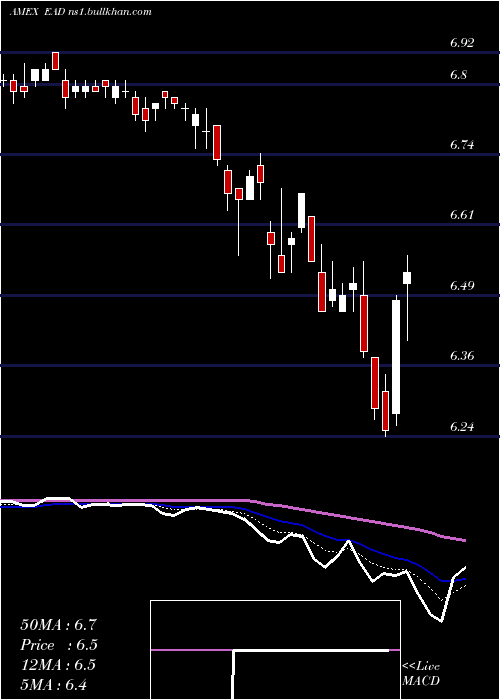Click the 50MA : 6.7 legend value
500x700 pixels.
pyautogui.click(x=58, y=625)
